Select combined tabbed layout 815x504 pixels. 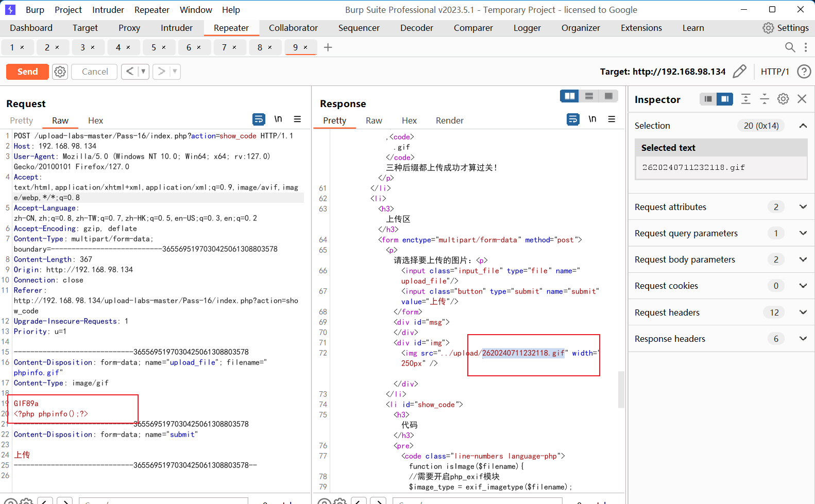608,96
